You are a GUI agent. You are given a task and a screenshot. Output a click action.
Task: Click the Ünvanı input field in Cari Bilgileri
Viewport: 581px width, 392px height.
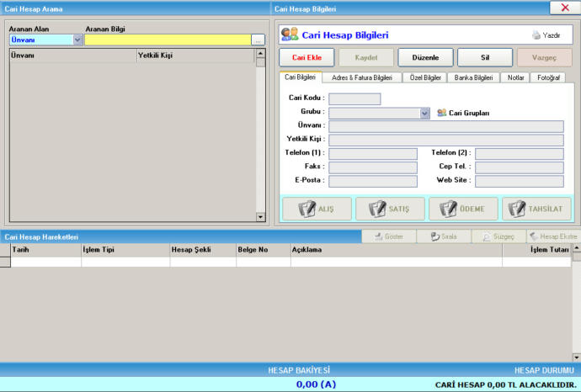pyautogui.click(x=446, y=126)
